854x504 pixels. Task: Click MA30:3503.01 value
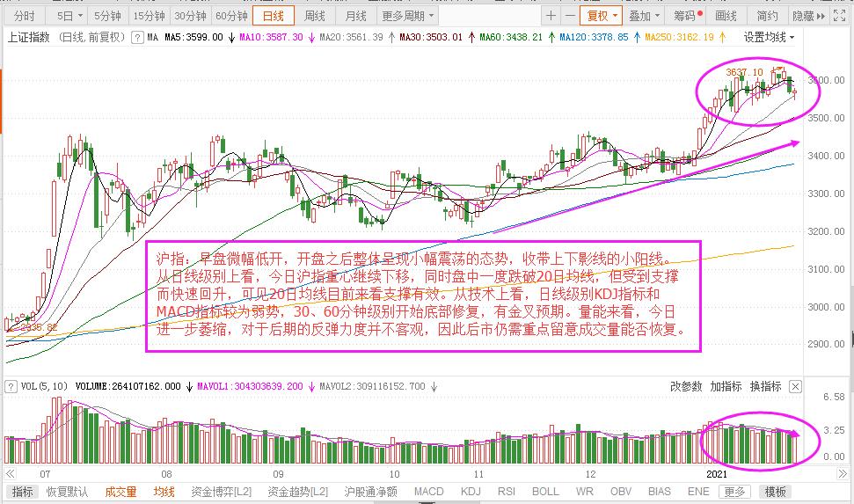click(x=431, y=37)
